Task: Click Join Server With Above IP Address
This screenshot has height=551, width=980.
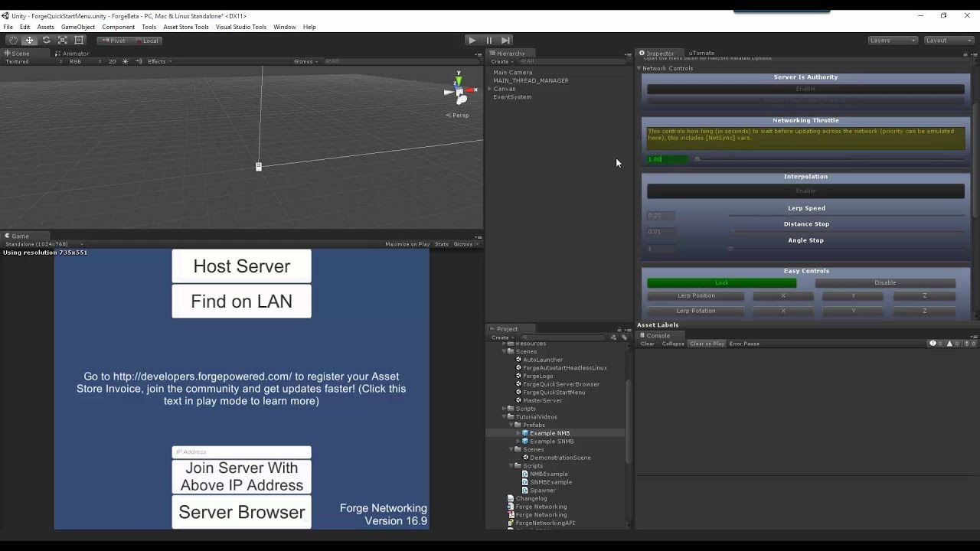Action: [242, 477]
